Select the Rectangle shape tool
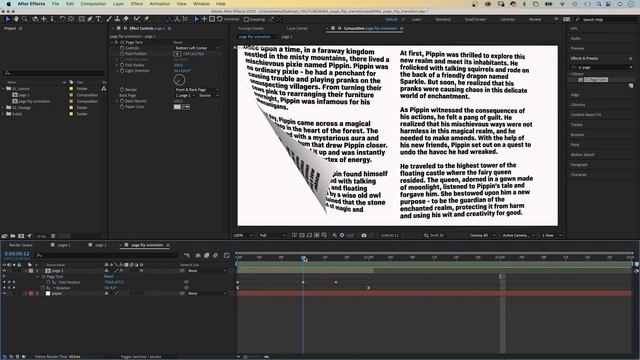The width and height of the screenshot is (640, 360). coord(82,19)
